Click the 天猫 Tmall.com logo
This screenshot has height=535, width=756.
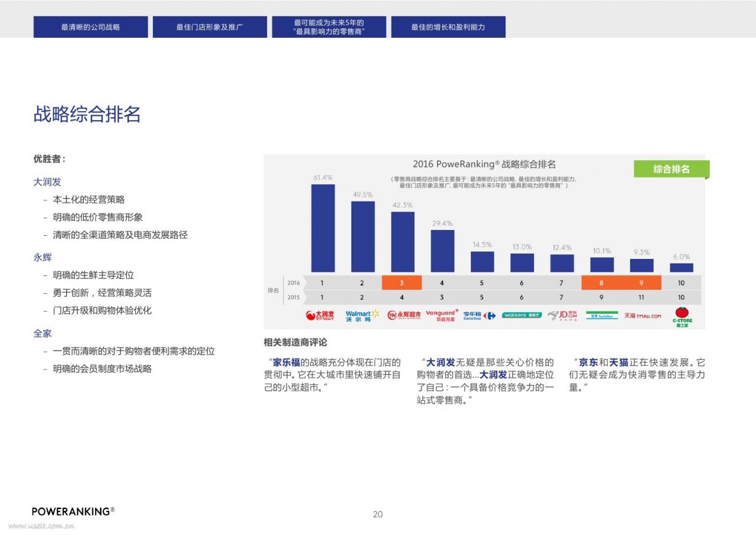tap(643, 316)
